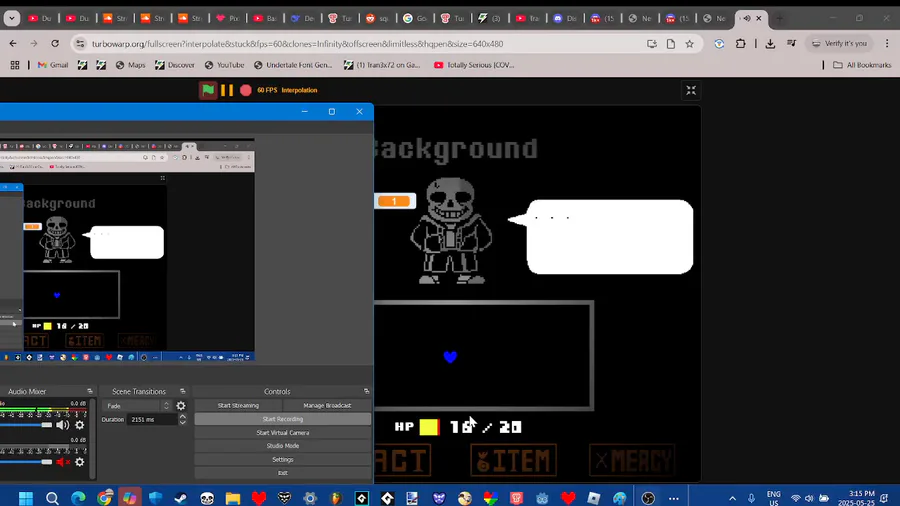Open second audio source gear settings
This screenshot has height=506, width=900.
point(80,462)
